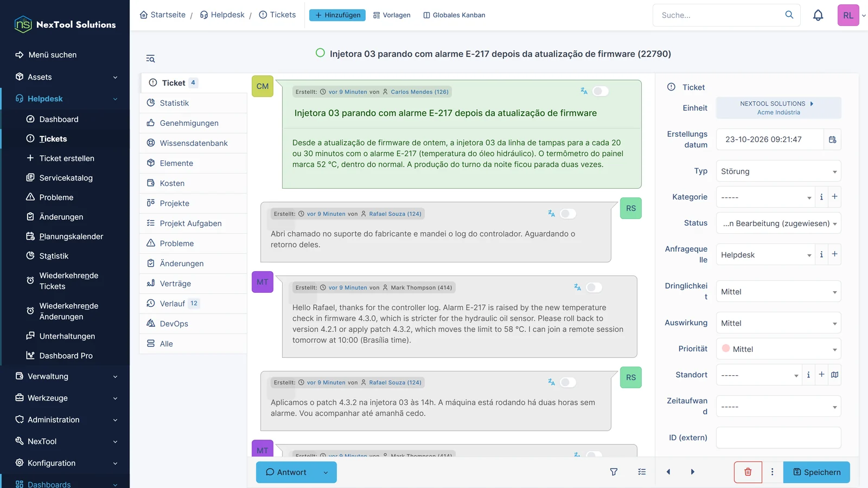Image resolution: width=868 pixels, height=488 pixels.
Task: Add new Anfragequelle with plus icon
Action: click(x=834, y=254)
